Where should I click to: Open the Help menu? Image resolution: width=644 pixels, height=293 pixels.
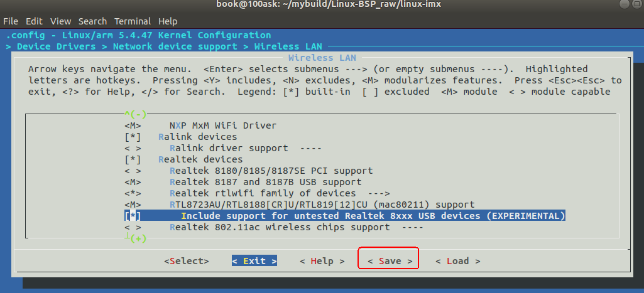click(168, 21)
